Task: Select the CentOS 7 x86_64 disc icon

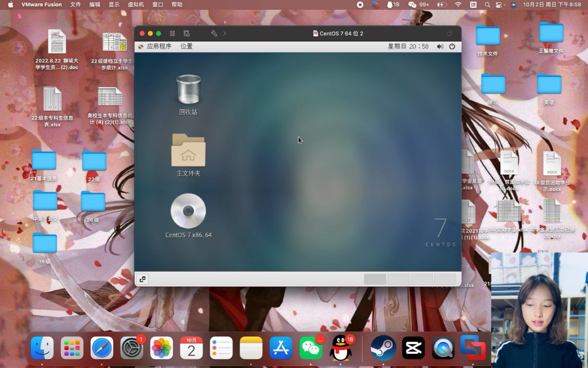Action: (188, 216)
